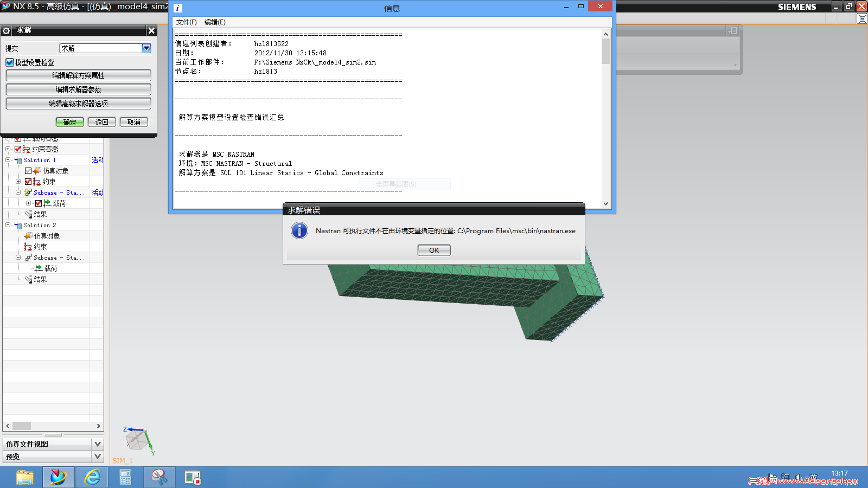Cancel the solve dialog with 取消
868x488 pixels.
pyautogui.click(x=134, y=122)
